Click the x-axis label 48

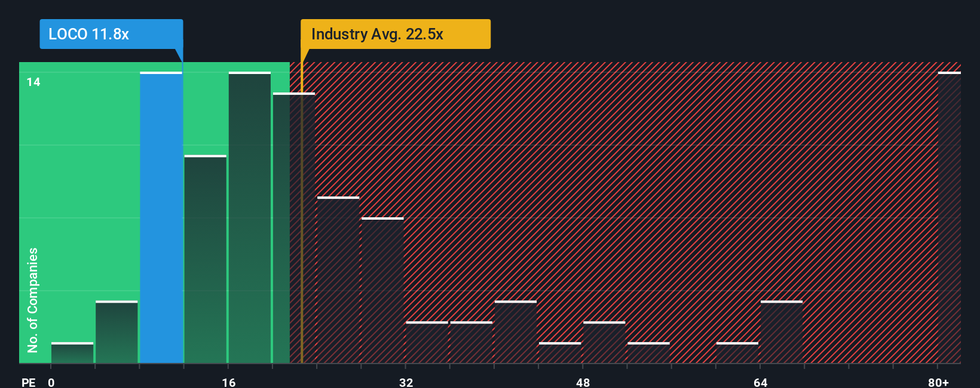583,382
